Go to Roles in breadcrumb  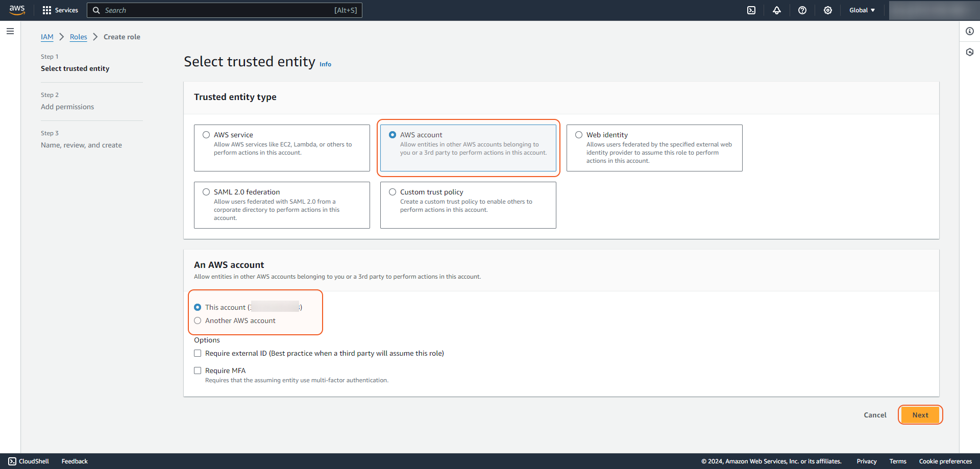click(79, 37)
